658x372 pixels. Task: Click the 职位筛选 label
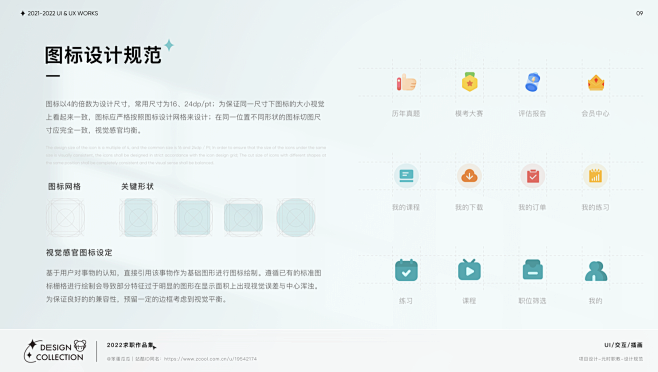point(532,301)
